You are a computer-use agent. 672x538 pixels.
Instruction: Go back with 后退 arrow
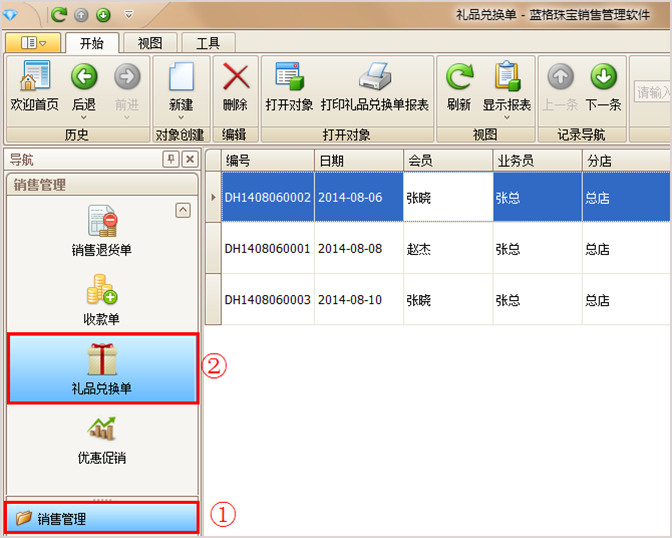(84, 76)
